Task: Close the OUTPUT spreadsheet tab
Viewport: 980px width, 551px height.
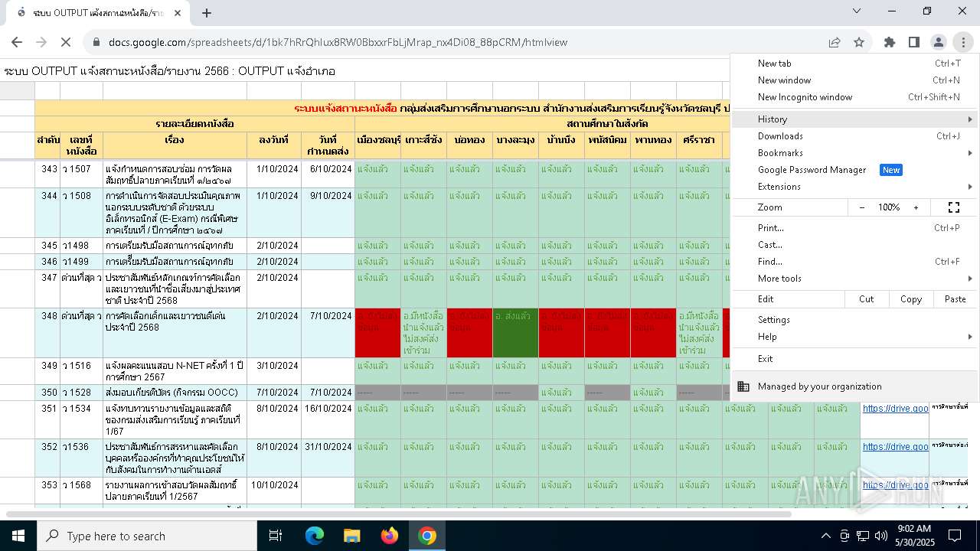Action: 178,12
